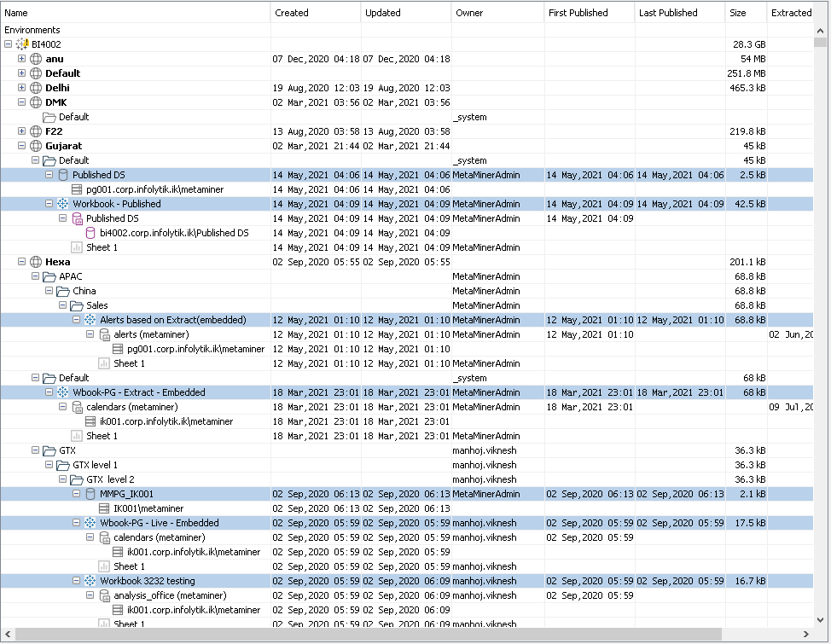
Task: Collapse the Hexa site node
Action: point(21,261)
